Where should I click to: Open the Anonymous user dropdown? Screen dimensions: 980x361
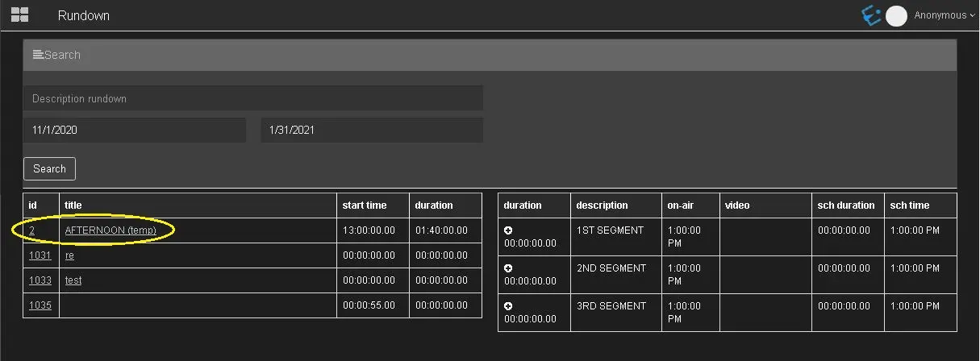(x=944, y=15)
